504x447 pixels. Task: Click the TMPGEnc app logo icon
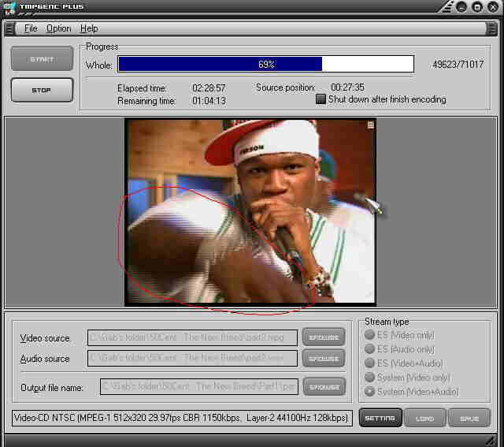(x=9, y=8)
